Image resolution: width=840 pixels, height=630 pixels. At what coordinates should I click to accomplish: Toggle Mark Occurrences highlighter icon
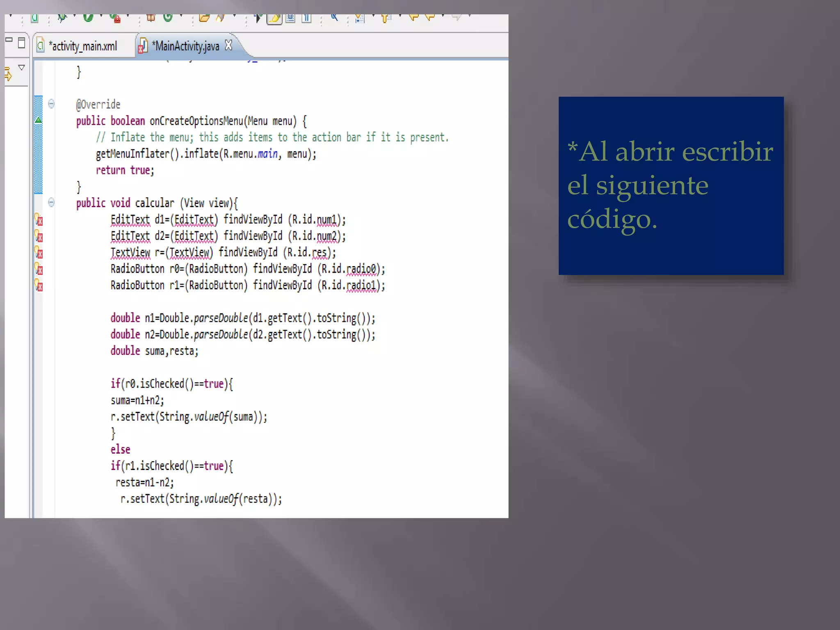(x=274, y=18)
